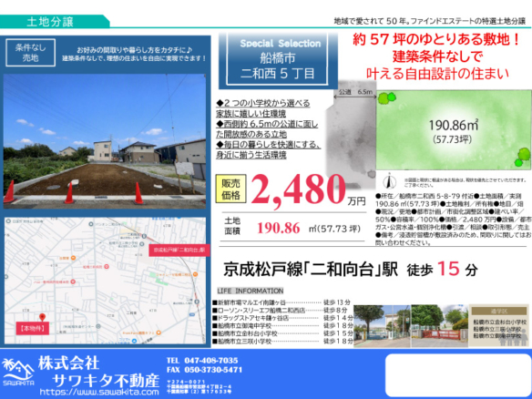Image resolution: width=532 pixels, height=399 pixels.
Task: Click the 〒274-0071 postal address line
Action: [x=186, y=382]
